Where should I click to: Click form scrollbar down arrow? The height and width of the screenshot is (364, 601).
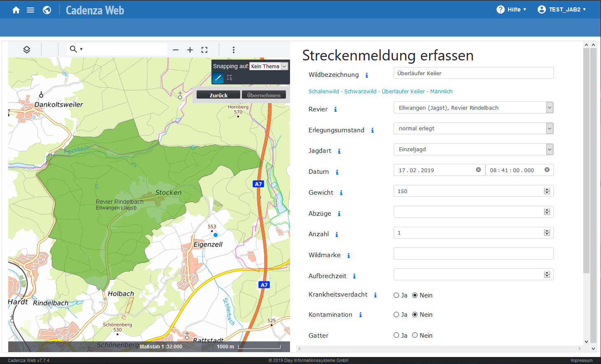point(587,342)
